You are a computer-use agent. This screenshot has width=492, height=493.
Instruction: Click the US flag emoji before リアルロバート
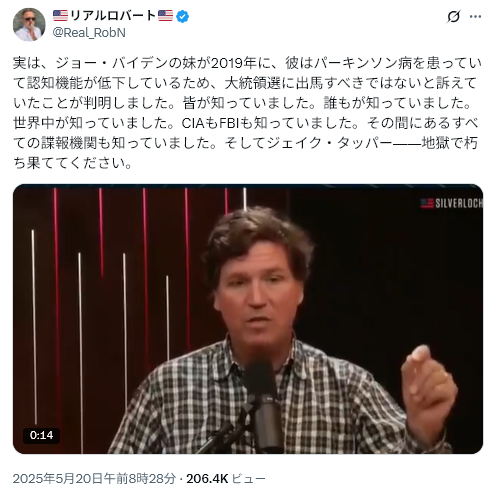[60, 15]
